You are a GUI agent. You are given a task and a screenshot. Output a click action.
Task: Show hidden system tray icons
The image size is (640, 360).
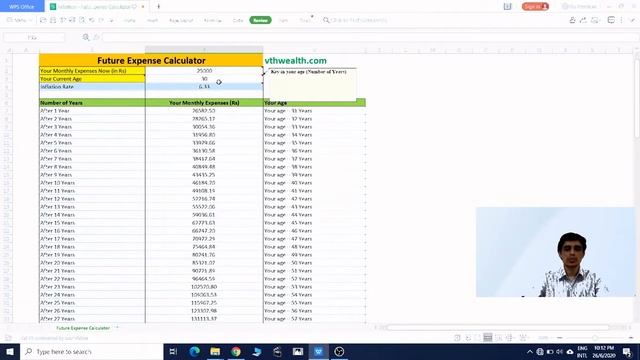click(530, 351)
